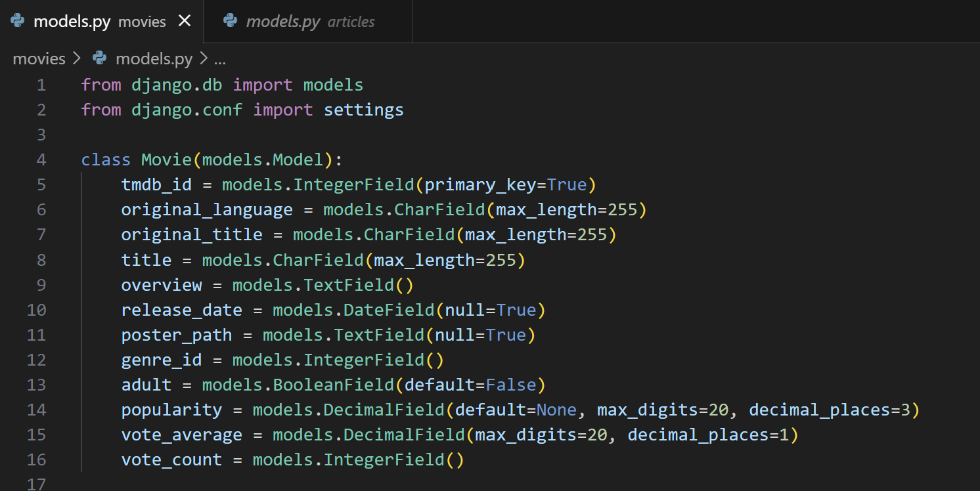Click Python icon on movies tab
The height and width of the screenshot is (491, 980).
click(18, 21)
